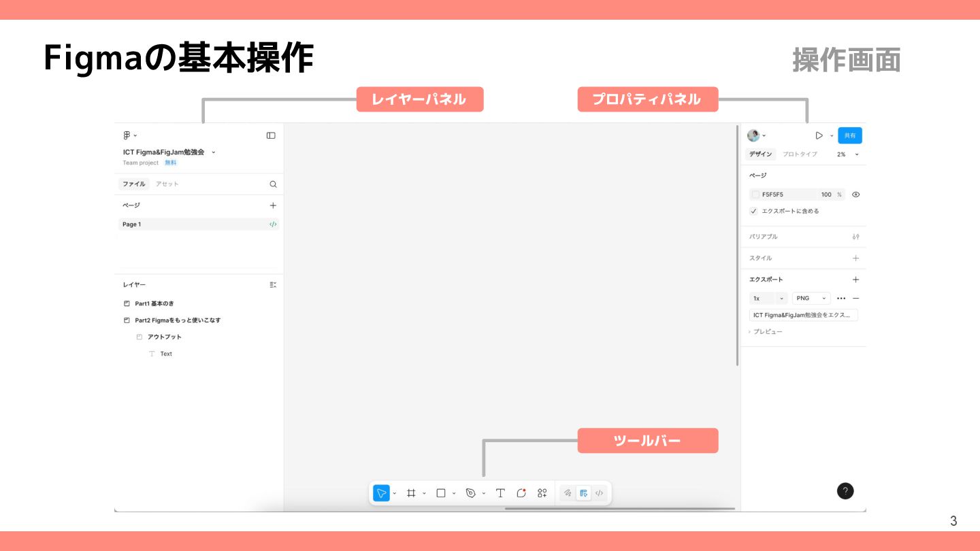Expand the プレビュー section

point(766,332)
